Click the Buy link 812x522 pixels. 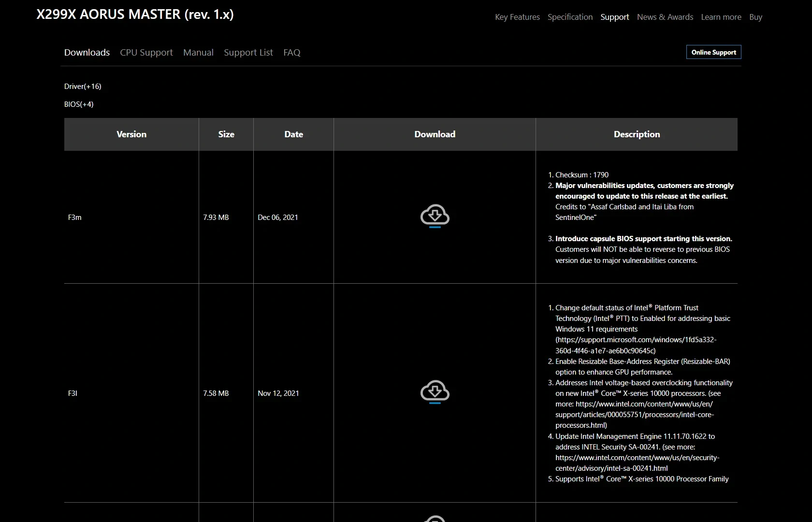pyautogui.click(x=755, y=17)
